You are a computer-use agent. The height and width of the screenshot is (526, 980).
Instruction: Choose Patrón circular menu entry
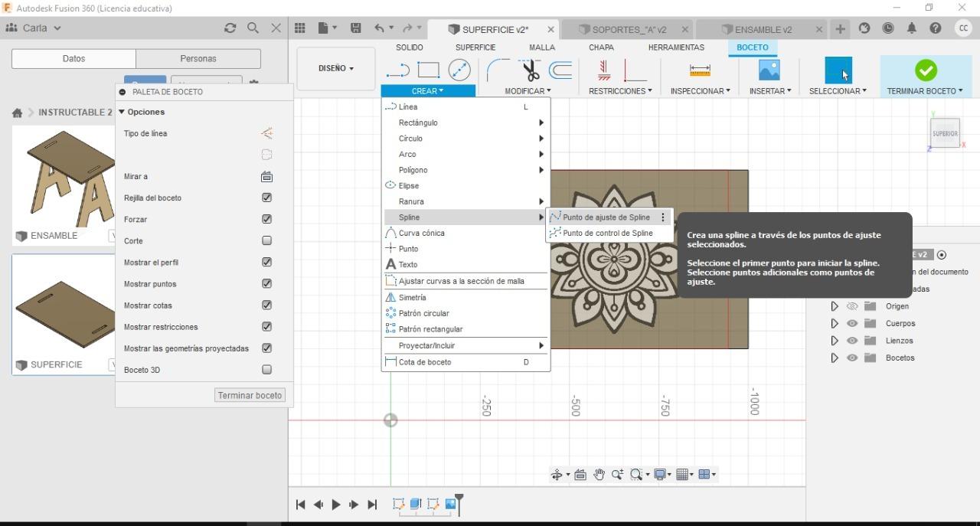465,313
